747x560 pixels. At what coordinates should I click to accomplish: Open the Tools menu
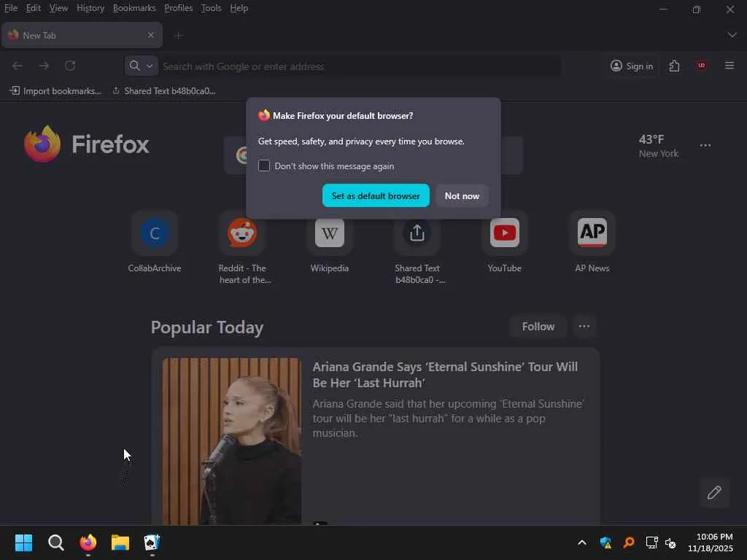pos(211,8)
